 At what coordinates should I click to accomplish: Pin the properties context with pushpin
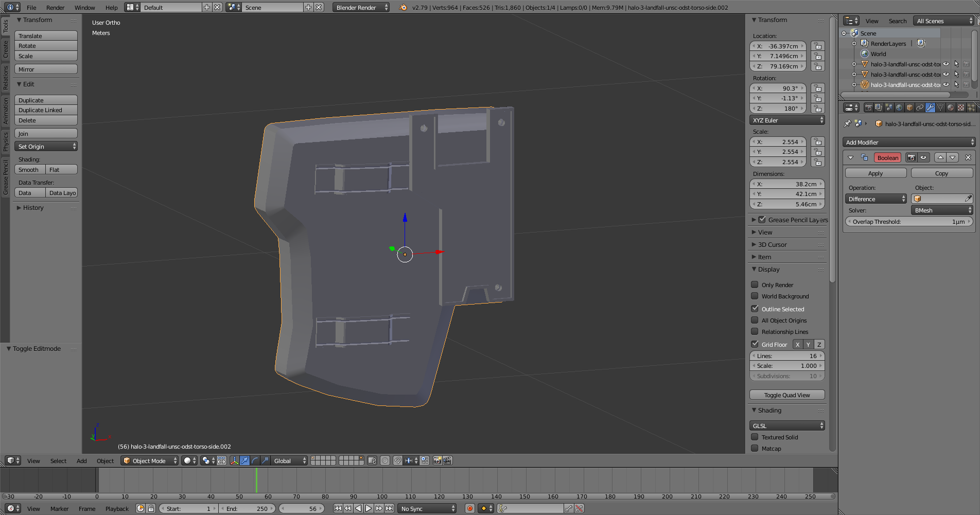pos(847,123)
